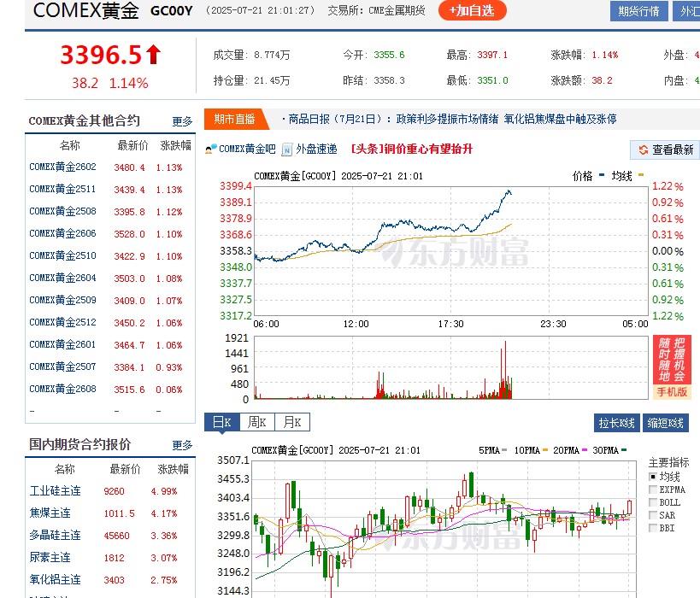
Task: Open the COMEX黄金2508 contract
Action: coord(62,211)
